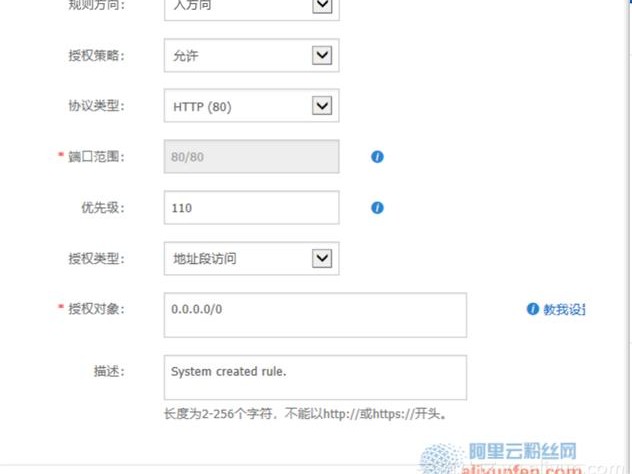Click the description box with System created rule.
Viewport: 632px width, 474px height.
(x=315, y=377)
